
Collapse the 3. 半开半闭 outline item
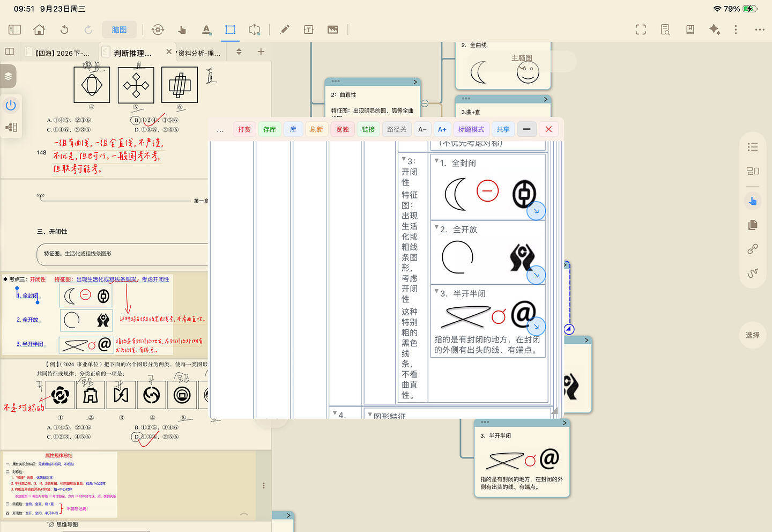pyautogui.click(x=436, y=291)
